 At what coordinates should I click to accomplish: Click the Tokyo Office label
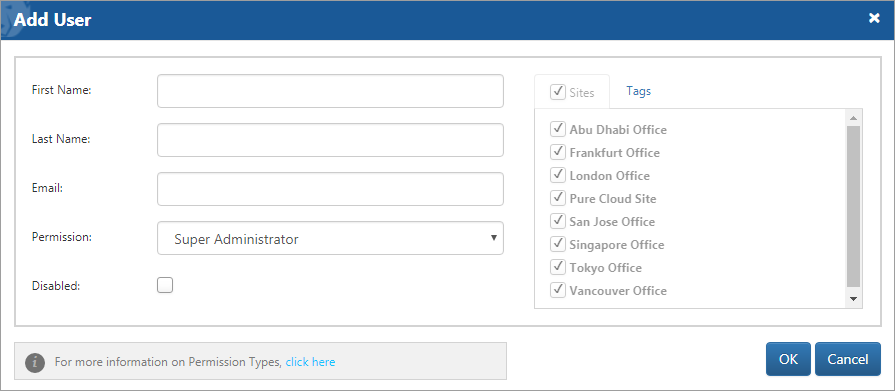606,268
